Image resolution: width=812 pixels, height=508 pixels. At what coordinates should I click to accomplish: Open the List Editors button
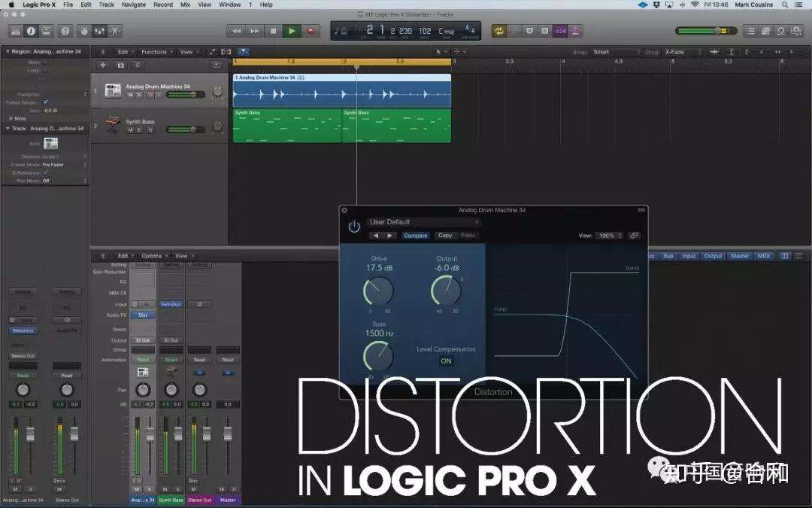(750, 31)
